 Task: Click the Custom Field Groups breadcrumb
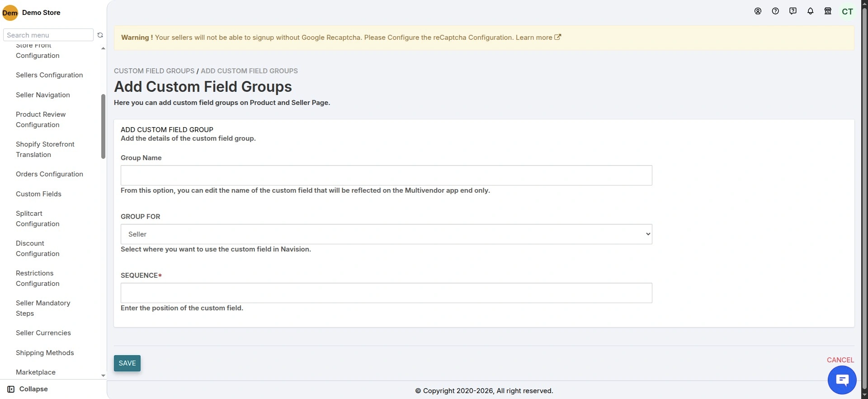pyautogui.click(x=154, y=71)
